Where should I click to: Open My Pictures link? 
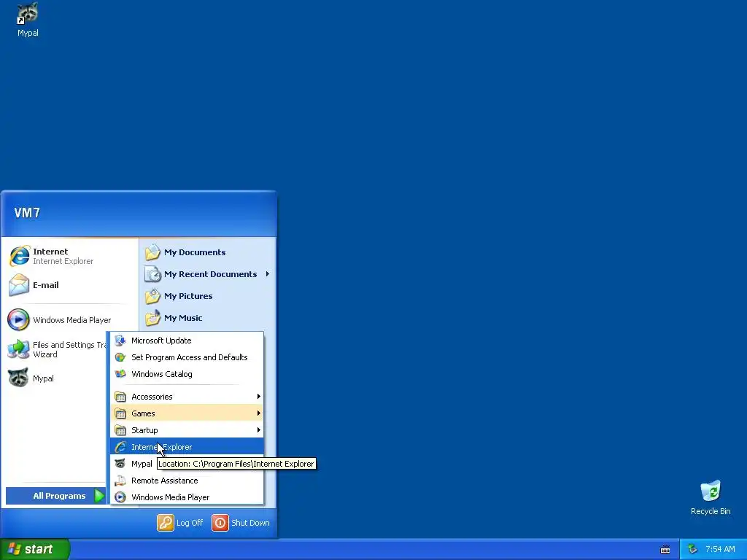(x=188, y=296)
